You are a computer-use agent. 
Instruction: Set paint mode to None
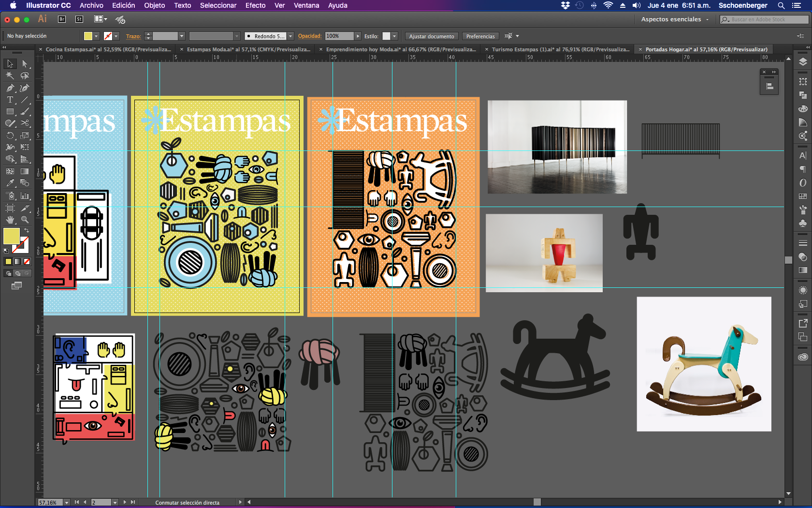27,262
